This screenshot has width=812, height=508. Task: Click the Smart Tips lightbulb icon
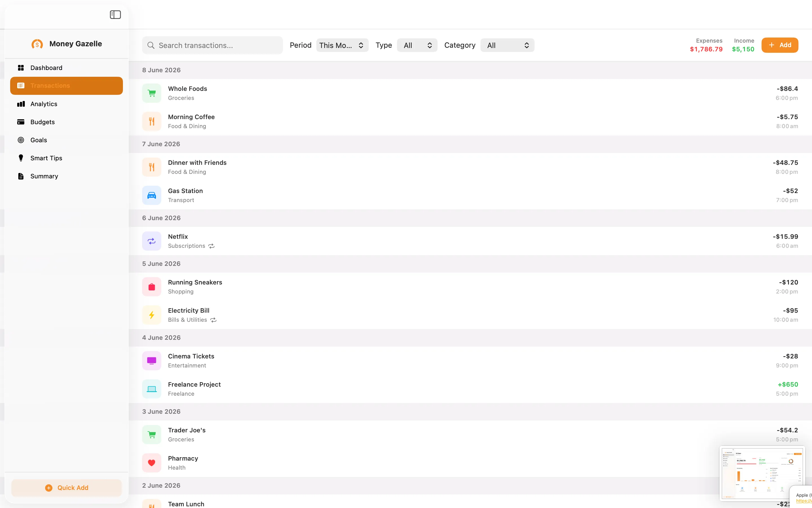coord(21,158)
